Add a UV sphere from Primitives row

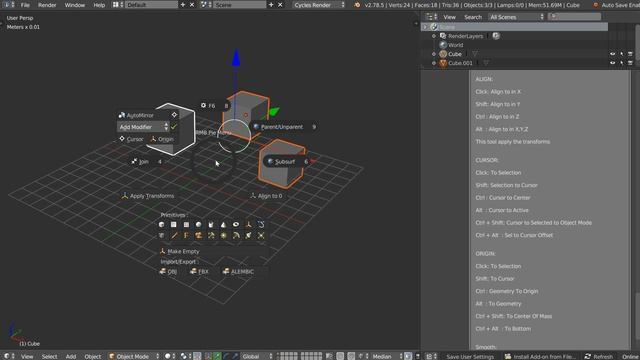[198, 224]
